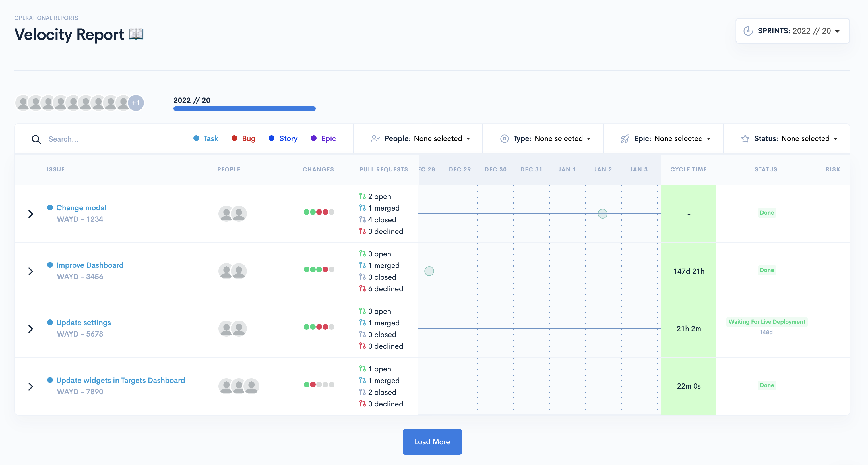Expand the Change modal issue row
This screenshot has height=465, width=868.
(x=31, y=214)
